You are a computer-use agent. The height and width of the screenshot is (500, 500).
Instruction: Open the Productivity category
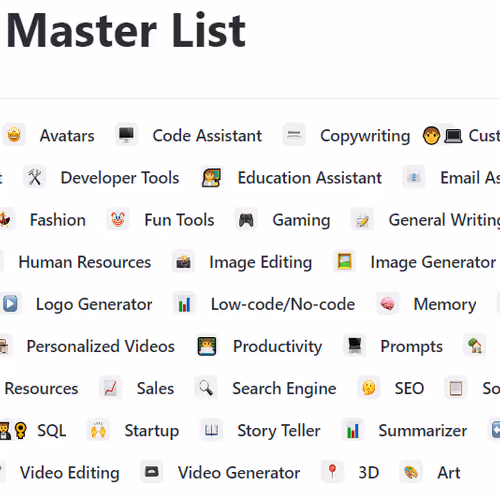tap(278, 347)
